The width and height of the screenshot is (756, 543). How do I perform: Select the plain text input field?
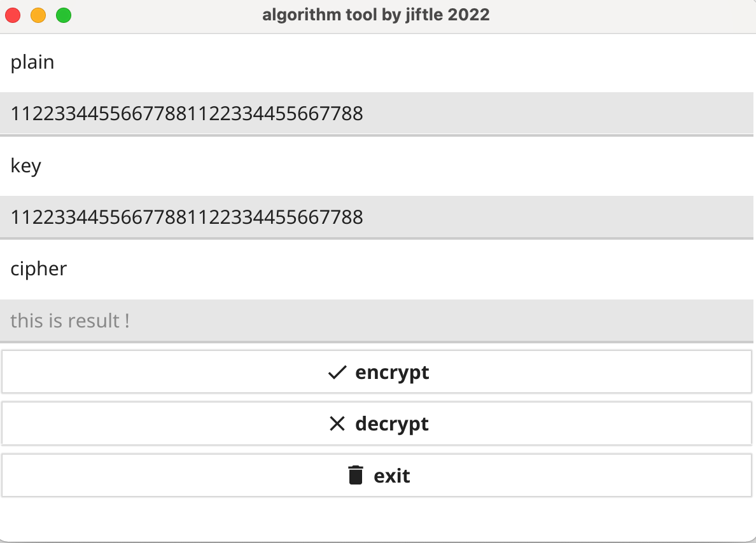point(378,113)
